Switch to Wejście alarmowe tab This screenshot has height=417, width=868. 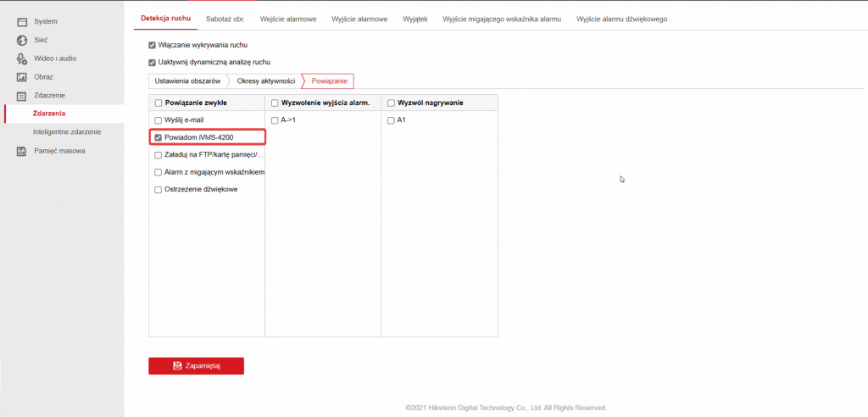pyautogui.click(x=287, y=18)
